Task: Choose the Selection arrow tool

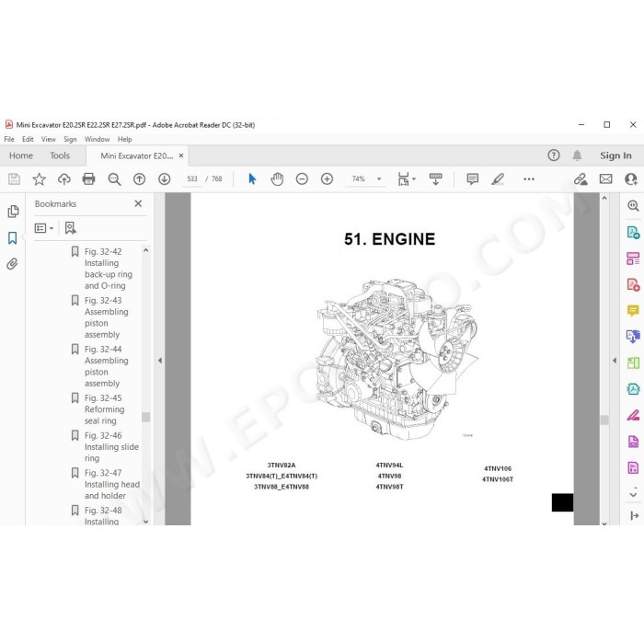Action: [x=252, y=179]
